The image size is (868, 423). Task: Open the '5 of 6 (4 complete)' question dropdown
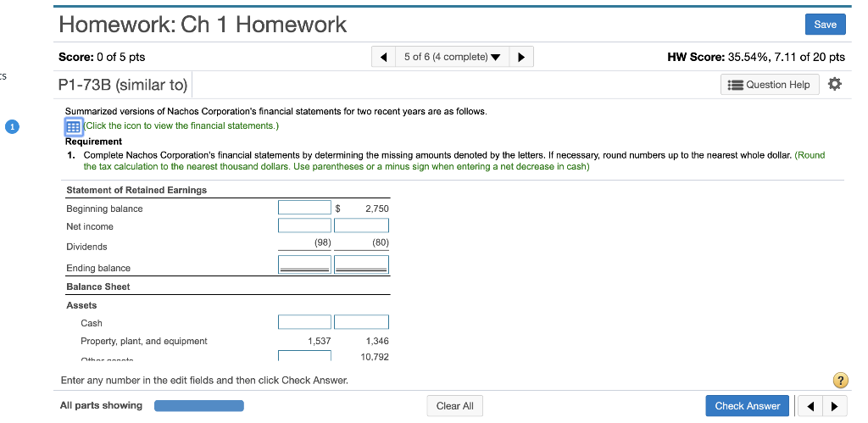point(453,57)
